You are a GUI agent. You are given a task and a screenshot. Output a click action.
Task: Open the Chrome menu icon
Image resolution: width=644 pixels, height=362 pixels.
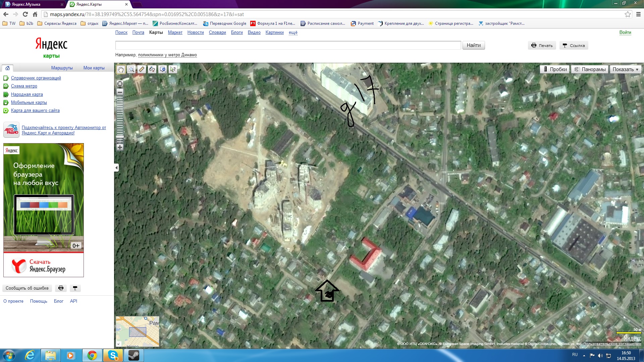tap(638, 14)
